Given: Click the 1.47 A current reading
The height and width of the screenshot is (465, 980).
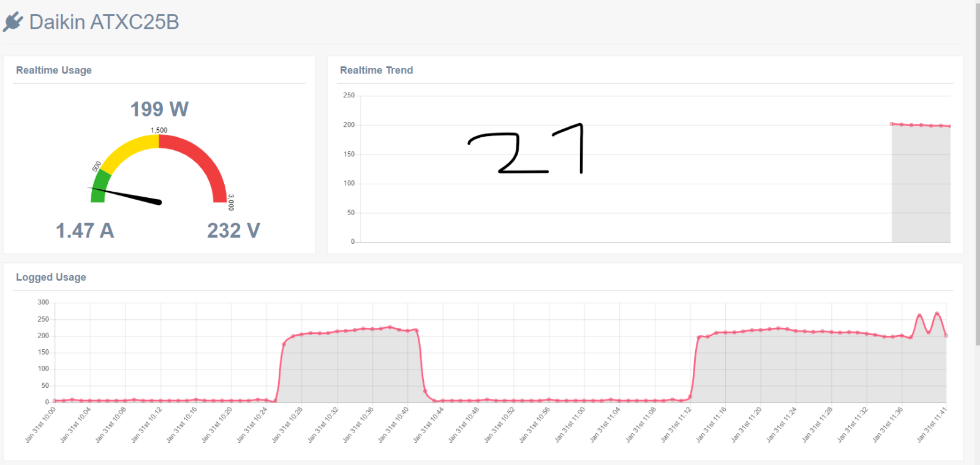Looking at the screenshot, I should tap(85, 230).
